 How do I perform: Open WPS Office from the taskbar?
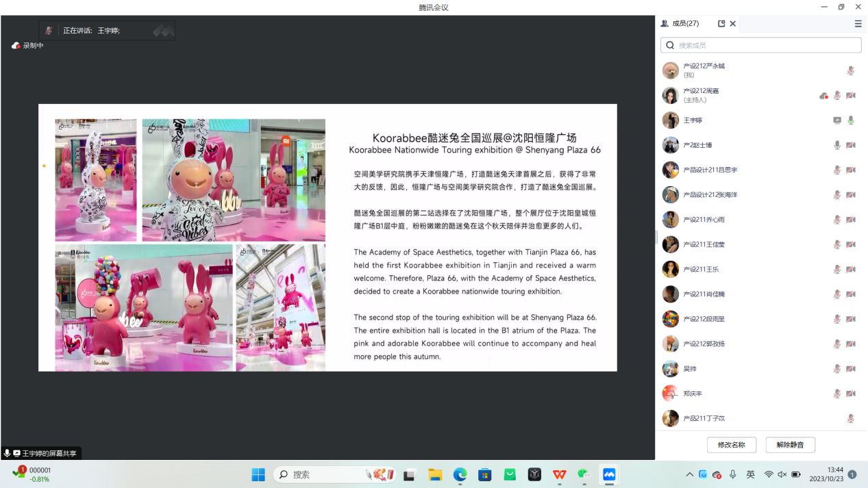560,474
